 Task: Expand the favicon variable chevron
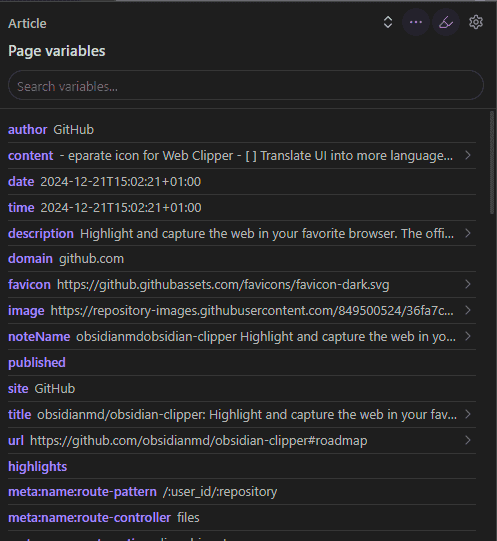(x=468, y=284)
